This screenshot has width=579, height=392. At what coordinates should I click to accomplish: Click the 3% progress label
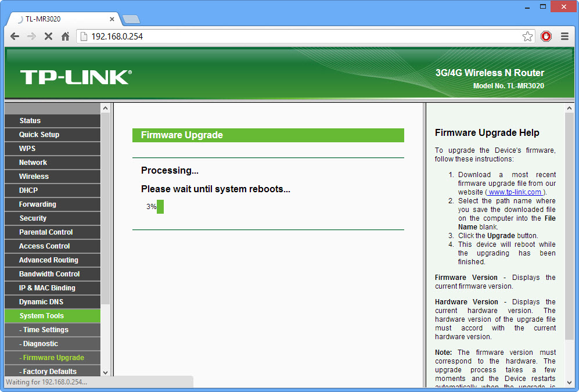coord(151,207)
